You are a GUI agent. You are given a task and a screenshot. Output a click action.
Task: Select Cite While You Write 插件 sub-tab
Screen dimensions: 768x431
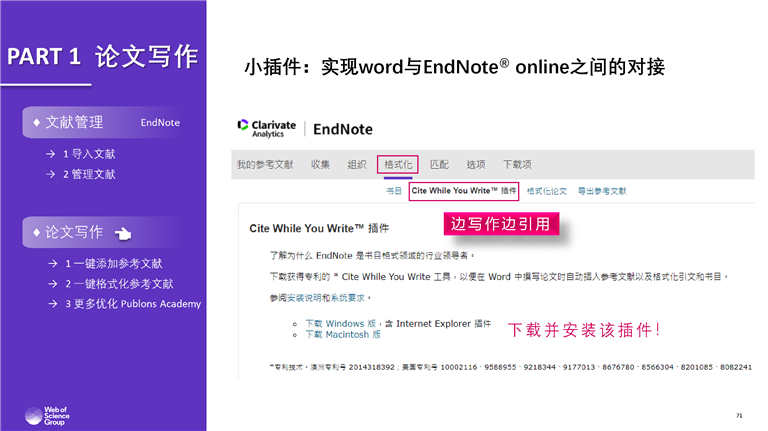coord(463,191)
